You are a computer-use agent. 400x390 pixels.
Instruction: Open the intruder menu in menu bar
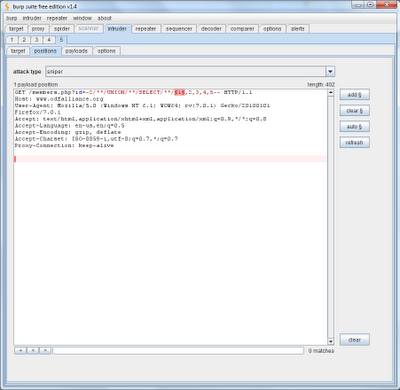(32, 18)
